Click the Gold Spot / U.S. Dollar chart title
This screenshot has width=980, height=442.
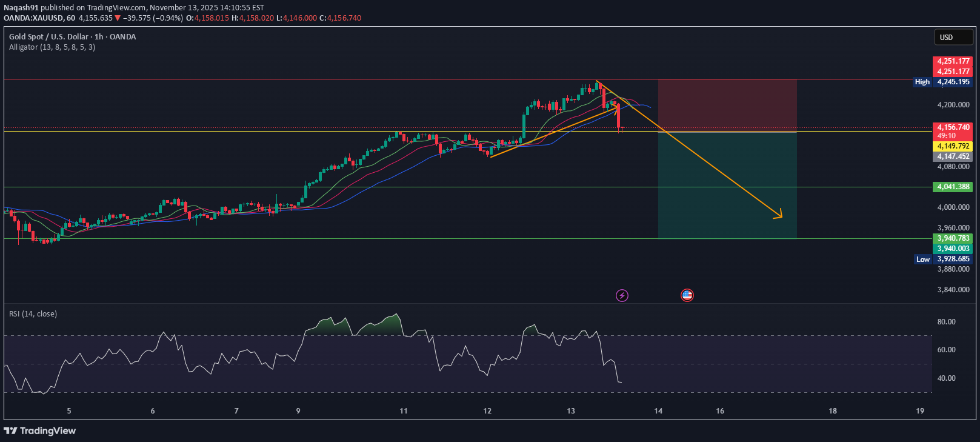click(72, 37)
